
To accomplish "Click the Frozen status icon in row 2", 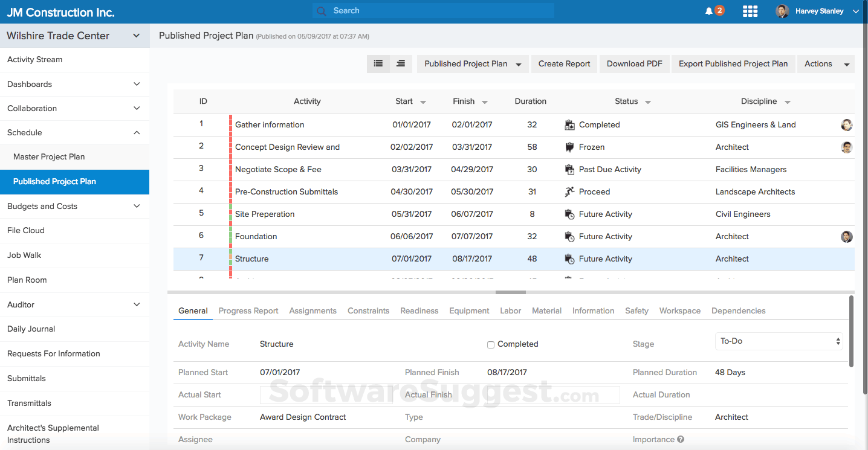I will coord(569,147).
